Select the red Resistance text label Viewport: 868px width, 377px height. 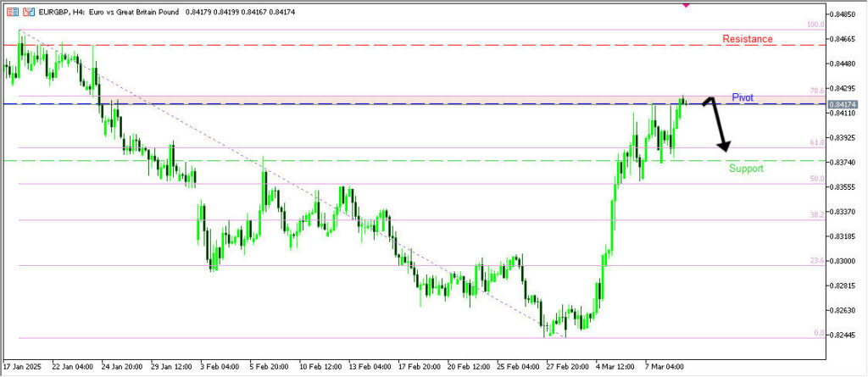747,39
